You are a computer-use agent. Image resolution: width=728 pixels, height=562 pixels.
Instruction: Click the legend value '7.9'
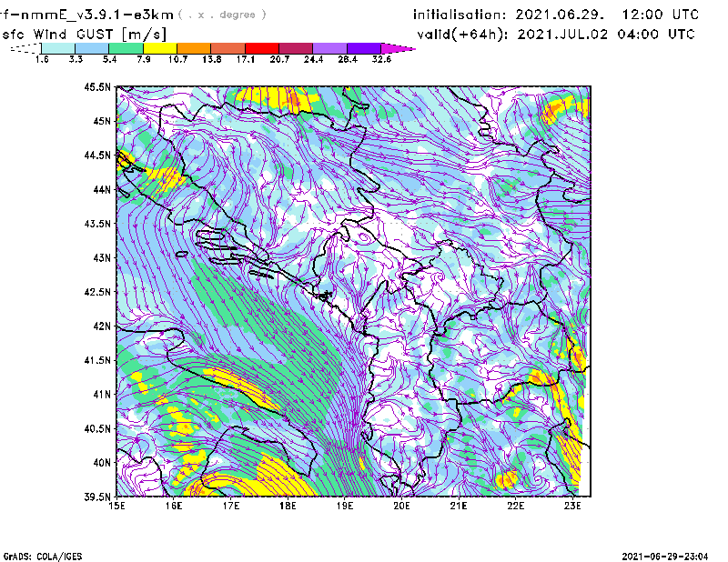144,59
